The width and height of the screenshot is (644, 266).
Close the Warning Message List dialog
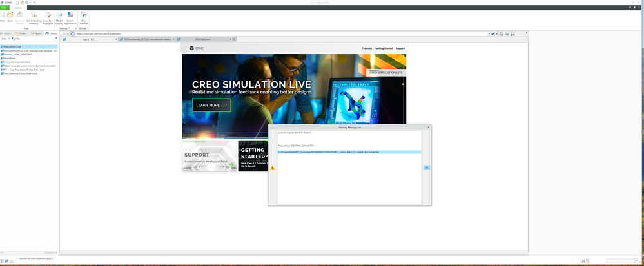pyautogui.click(x=429, y=128)
